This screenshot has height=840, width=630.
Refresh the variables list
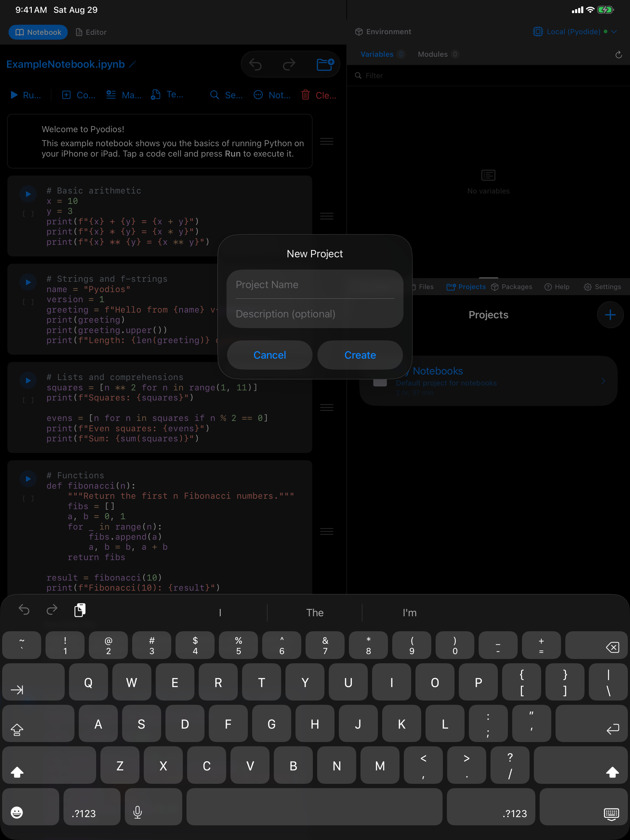618,55
